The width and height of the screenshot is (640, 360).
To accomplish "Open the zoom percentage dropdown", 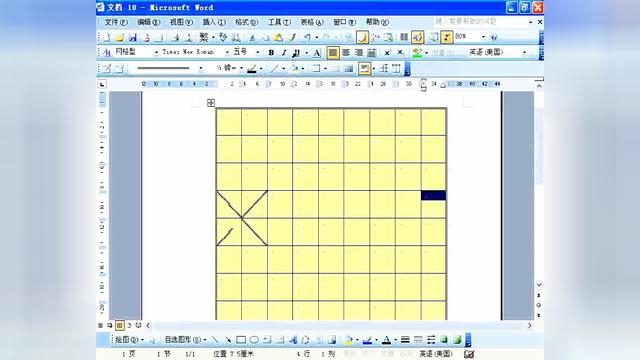I will [x=484, y=37].
